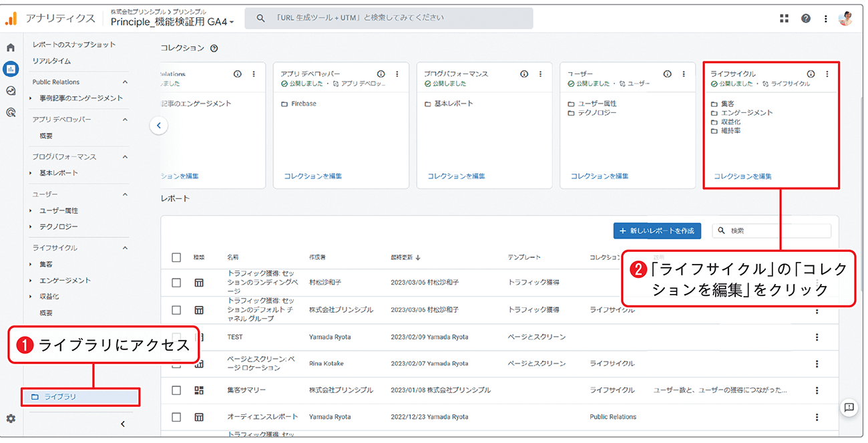Open more menu for オーディエンスレポート row
This screenshot has height=443, width=868.
coord(817,417)
